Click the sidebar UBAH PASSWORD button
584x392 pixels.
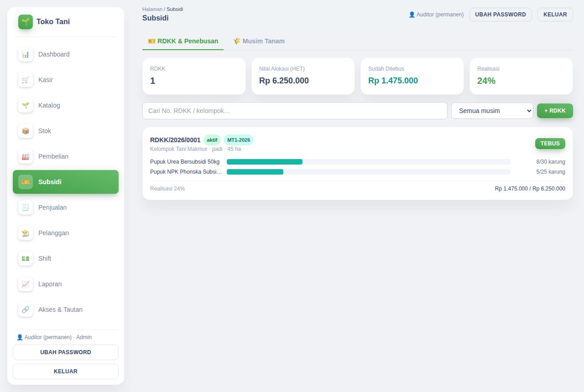coord(66,352)
